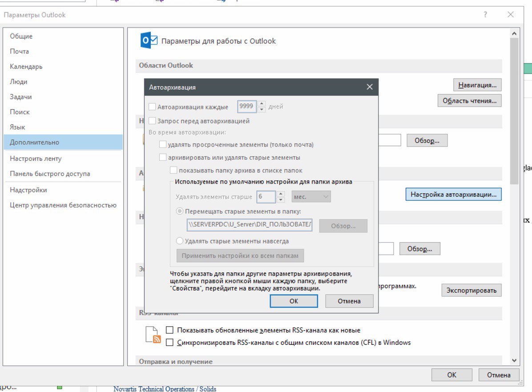This screenshot has width=532, height=392.
Task: Open the Язык options category
Action: (x=63, y=127)
